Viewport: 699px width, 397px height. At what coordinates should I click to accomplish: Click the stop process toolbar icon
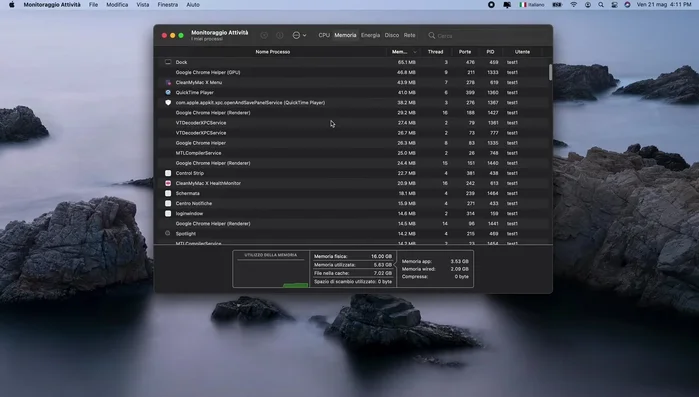click(x=264, y=35)
